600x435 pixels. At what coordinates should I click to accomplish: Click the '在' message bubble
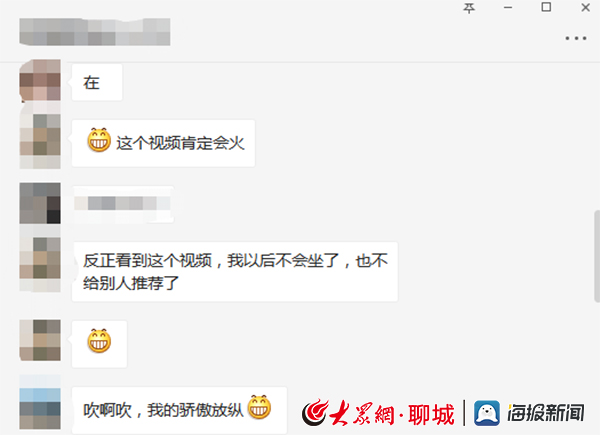click(97, 82)
